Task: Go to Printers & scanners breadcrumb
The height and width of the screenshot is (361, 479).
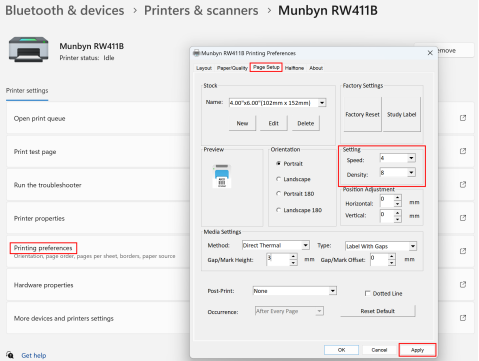Action: [x=201, y=10]
